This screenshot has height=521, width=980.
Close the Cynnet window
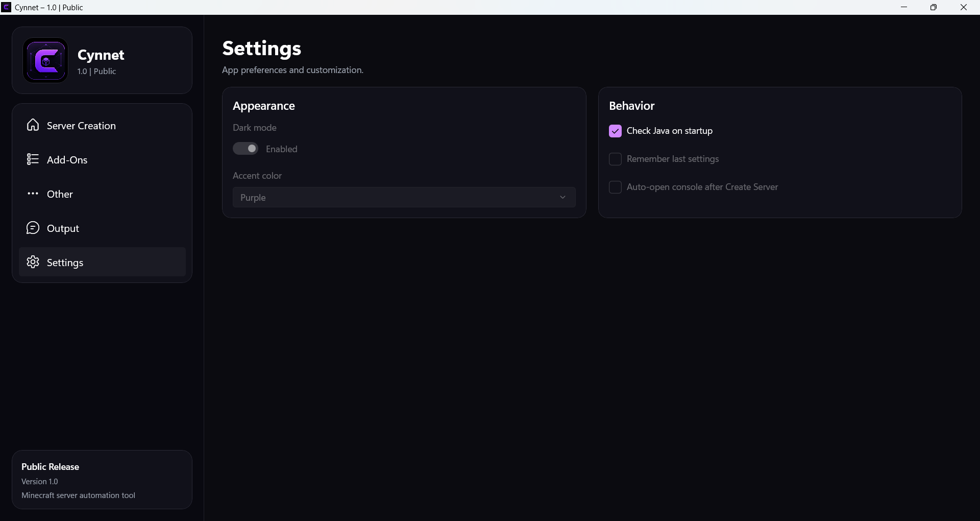point(964,7)
